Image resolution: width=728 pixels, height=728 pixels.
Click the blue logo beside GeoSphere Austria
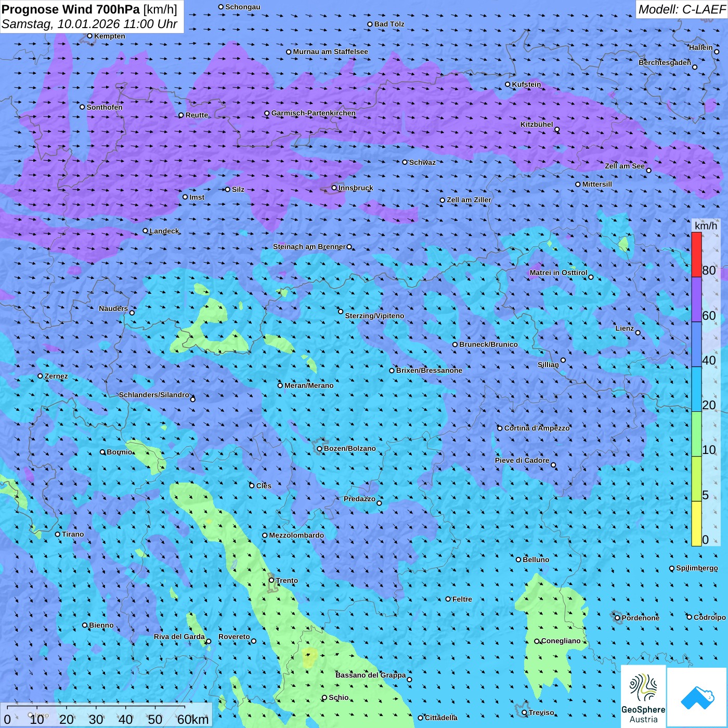click(697, 697)
